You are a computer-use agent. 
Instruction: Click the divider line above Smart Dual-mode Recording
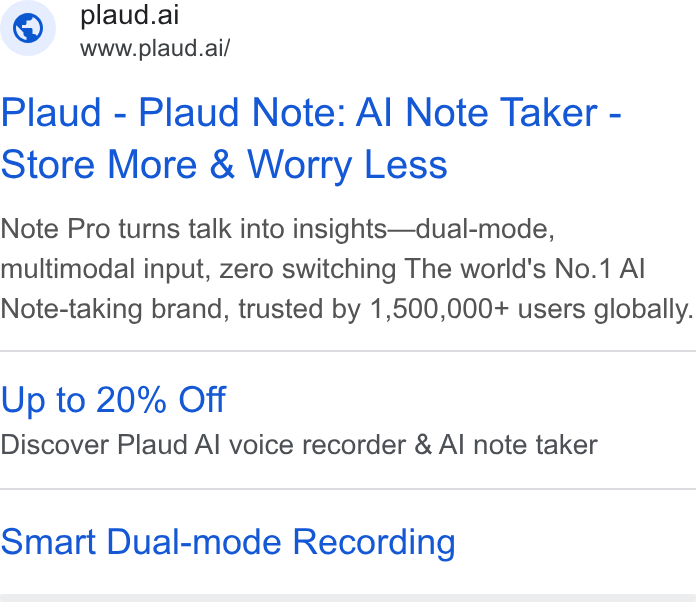(348, 489)
